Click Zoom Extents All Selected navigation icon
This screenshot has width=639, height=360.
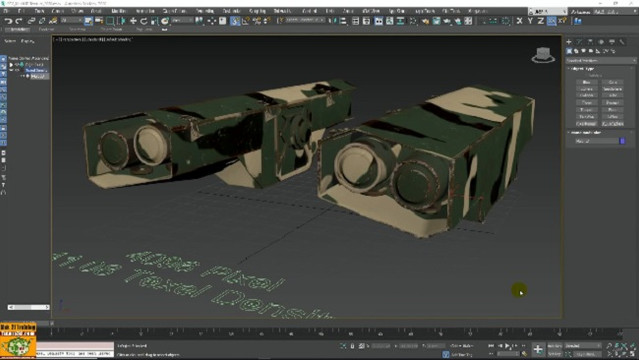pos(633,346)
